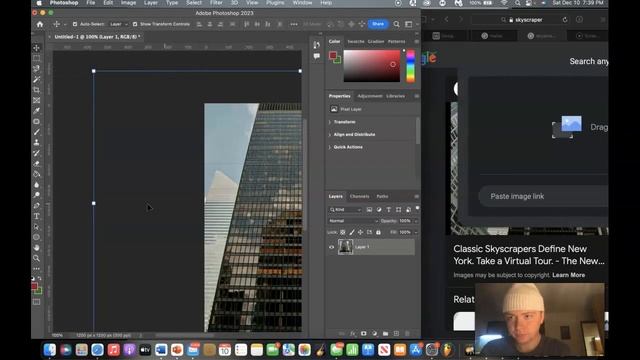Select the Path Selection tool
The height and width of the screenshot is (360, 640).
(x=36, y=227)
